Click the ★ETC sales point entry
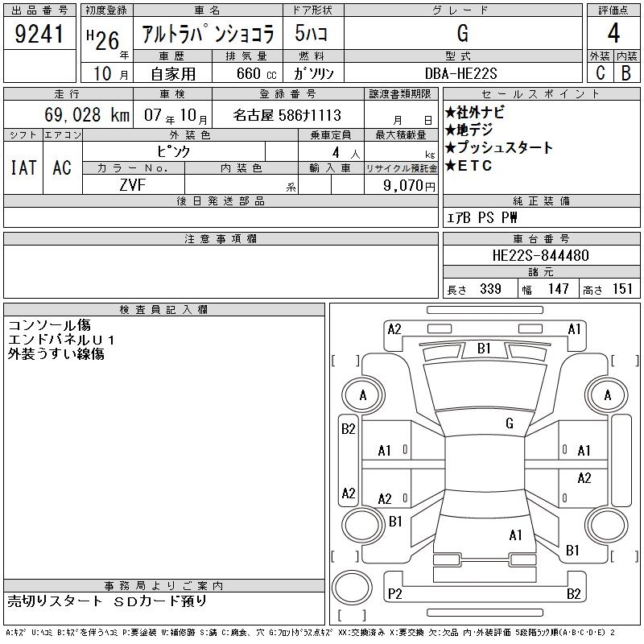 click(469, 167)
